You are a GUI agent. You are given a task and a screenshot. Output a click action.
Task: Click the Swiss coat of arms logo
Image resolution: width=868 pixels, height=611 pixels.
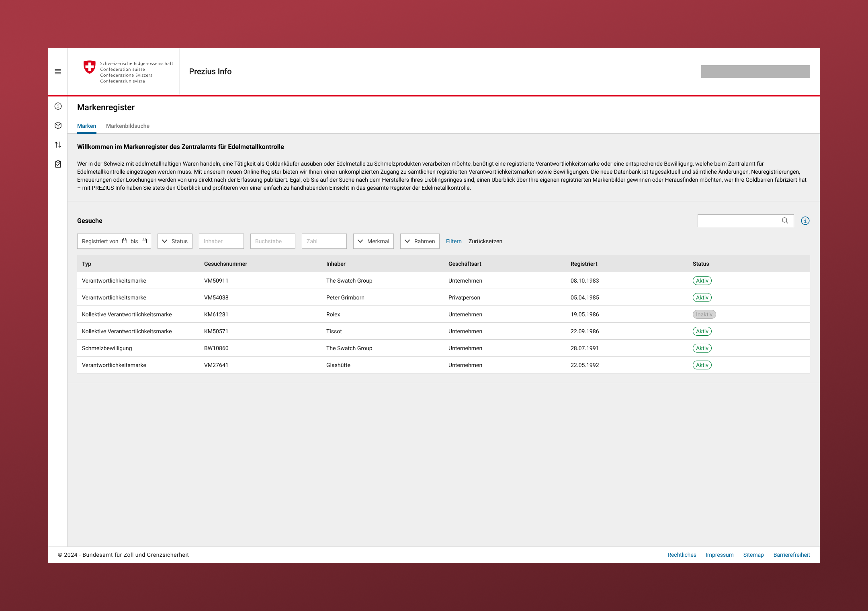coord(89,67)
